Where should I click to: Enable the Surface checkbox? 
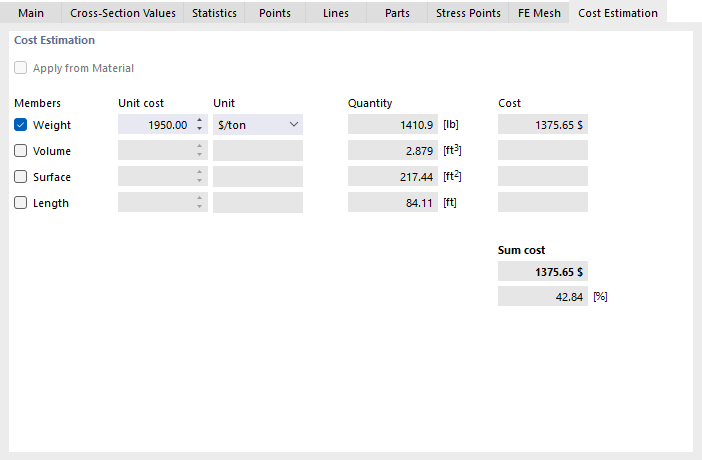21,177
